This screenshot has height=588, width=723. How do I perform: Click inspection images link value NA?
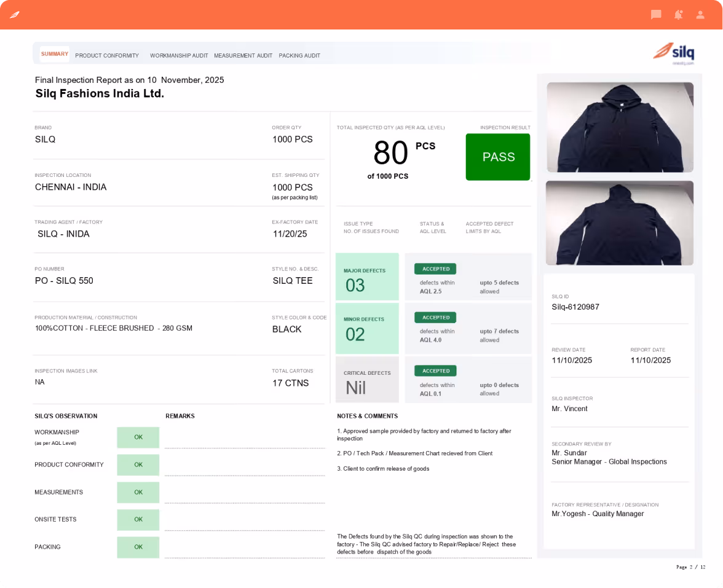pos(39,382)
